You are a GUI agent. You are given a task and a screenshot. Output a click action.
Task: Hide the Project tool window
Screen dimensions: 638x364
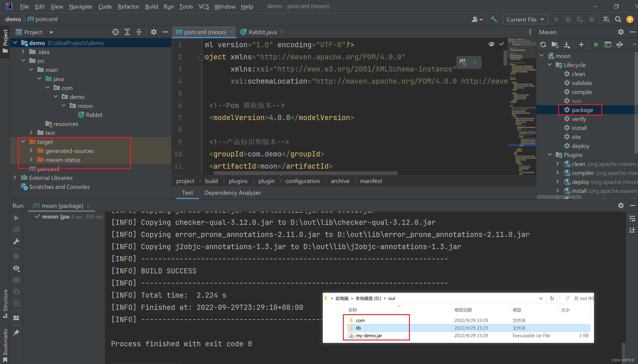coord(165,32)
